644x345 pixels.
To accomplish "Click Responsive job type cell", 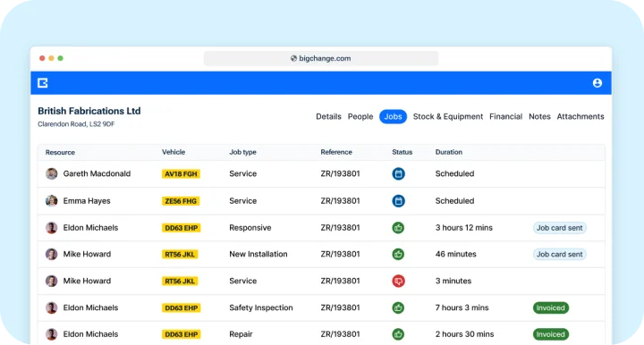I will pos(250,228).
